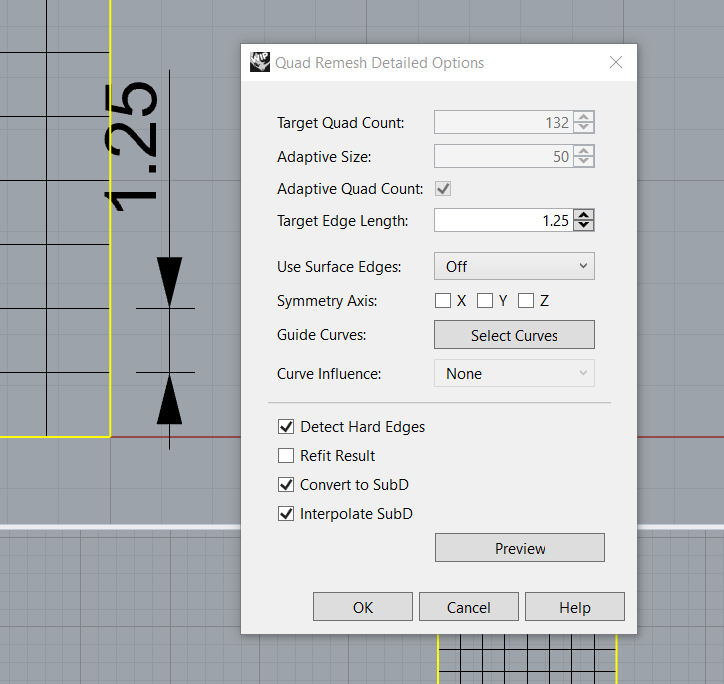This screenshot has width=724, height=684.
Task: Increase Target Edge Length with up arrow
Action: coord(584,215)
